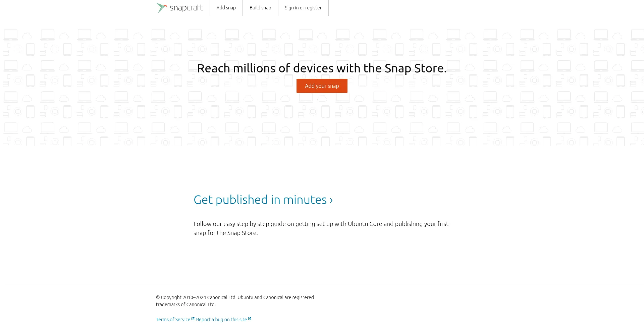Open the Build snap navigation item
The image size is (644, 333).
[260, 8]
